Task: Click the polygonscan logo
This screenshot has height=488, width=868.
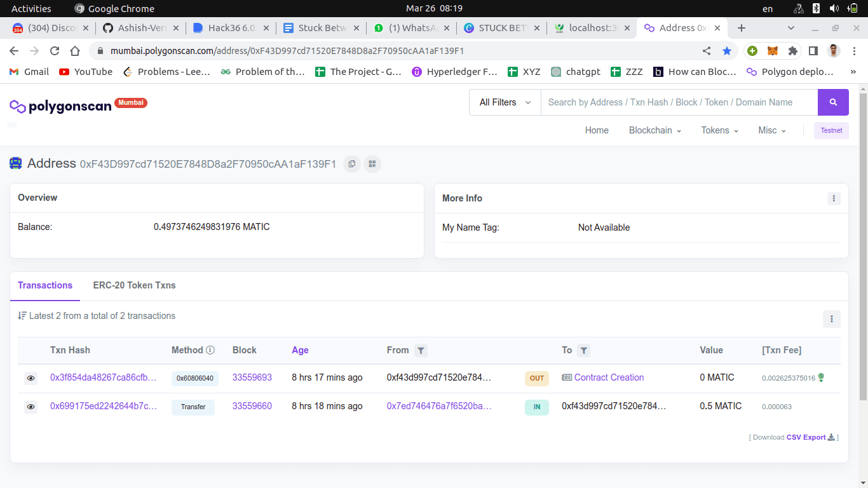Action: [x=61, y=105]
